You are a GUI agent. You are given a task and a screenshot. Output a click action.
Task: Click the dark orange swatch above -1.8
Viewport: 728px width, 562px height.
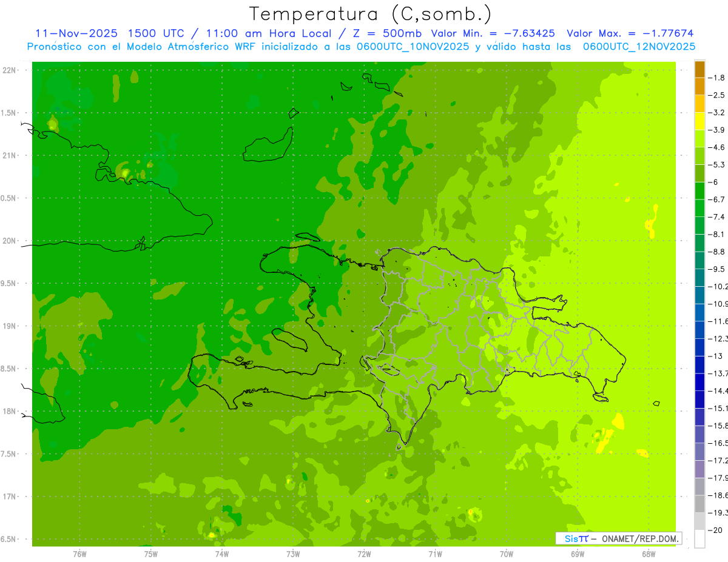pos(699,69)
